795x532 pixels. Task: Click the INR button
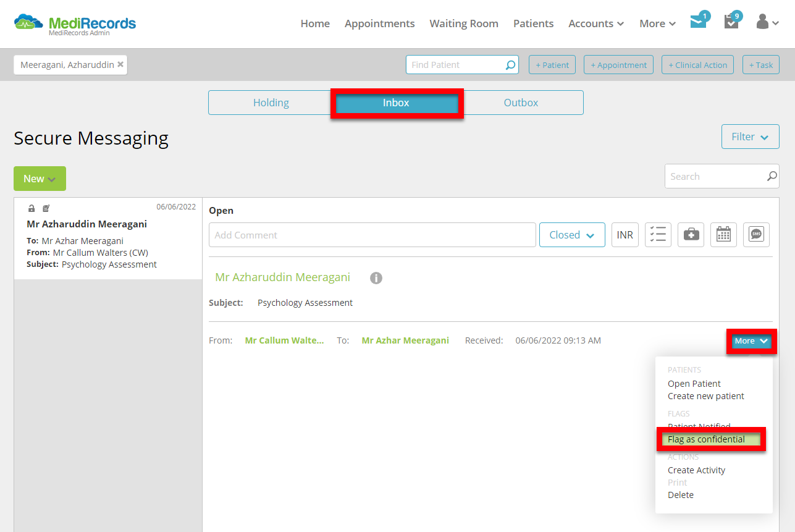click(625, 235)
